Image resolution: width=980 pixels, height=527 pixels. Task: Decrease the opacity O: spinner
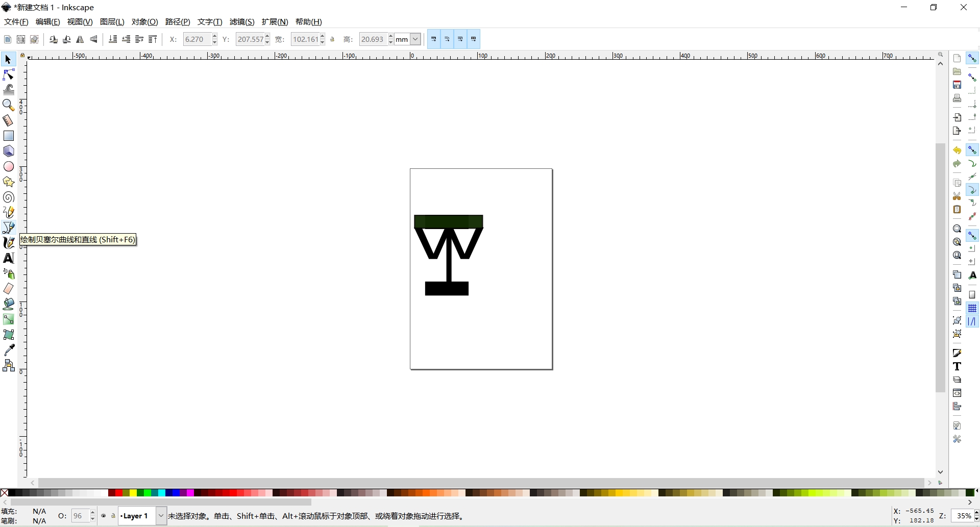tap(92, 519)
